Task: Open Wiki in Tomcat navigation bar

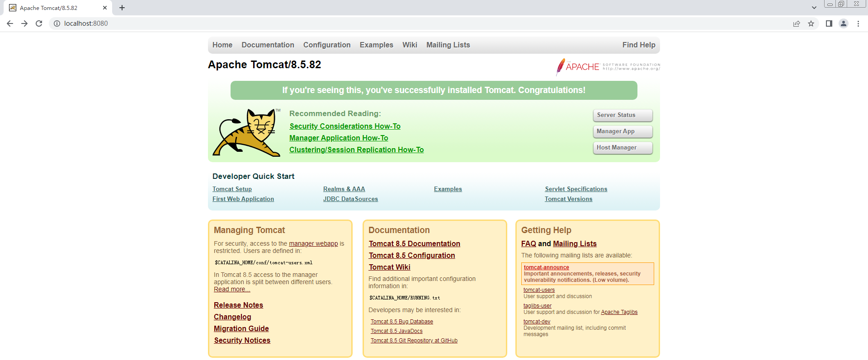Action: pos(410,45)
